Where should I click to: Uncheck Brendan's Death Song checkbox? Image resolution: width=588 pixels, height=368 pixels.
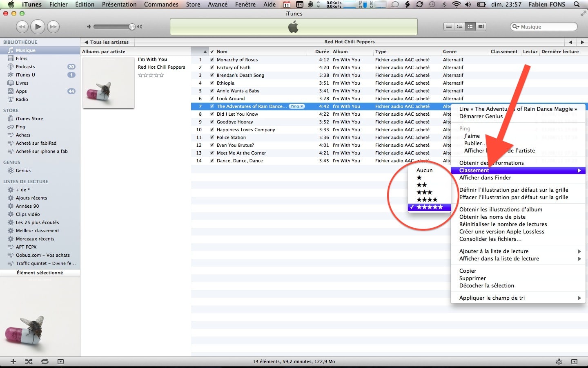coord(212,75)
